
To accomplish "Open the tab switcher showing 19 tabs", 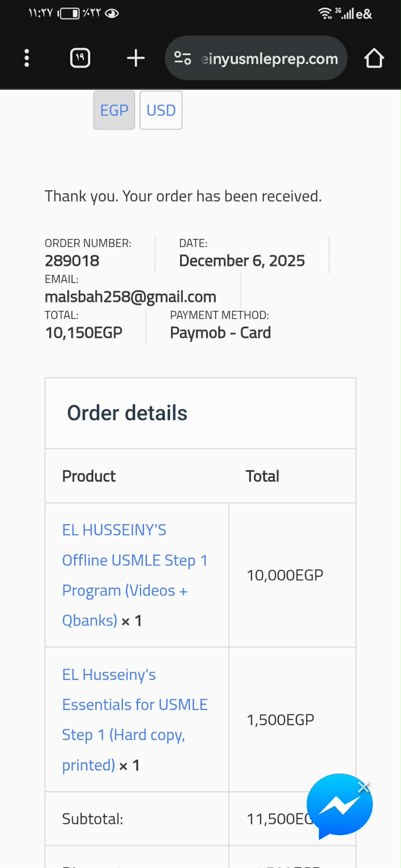I will pos(80,58).
